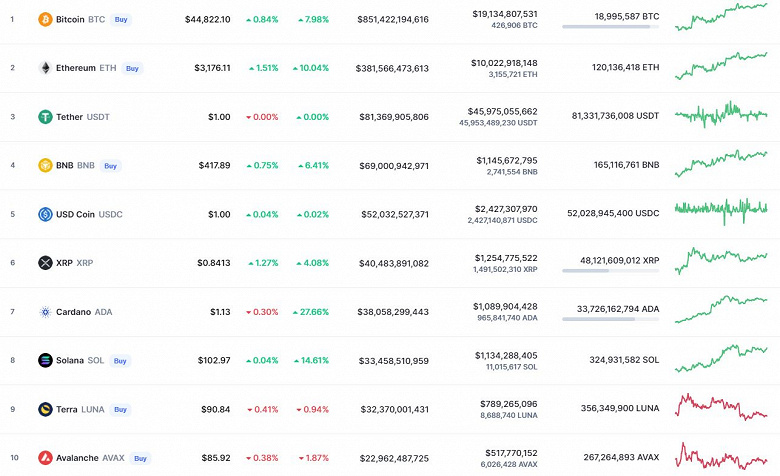
Task: Click Tether's market cap value $81,369,905,806
Action: coord(393,117)
